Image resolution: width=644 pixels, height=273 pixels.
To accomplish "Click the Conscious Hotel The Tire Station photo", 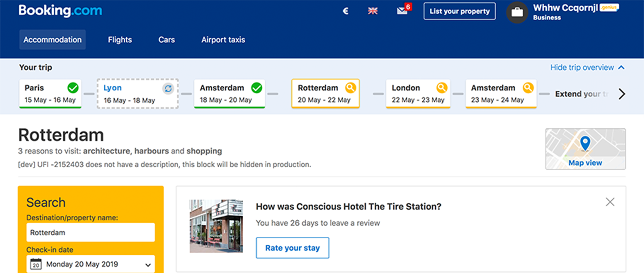I will click(216, 226).
